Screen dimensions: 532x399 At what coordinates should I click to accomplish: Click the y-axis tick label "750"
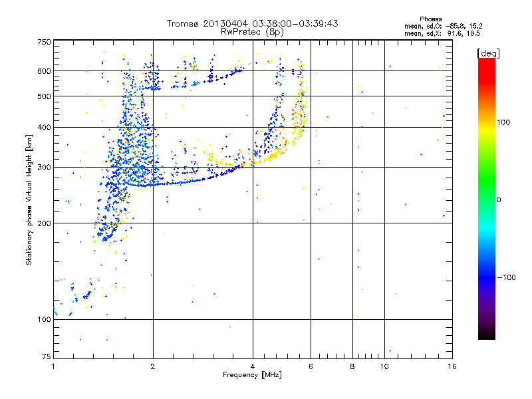point(44,42)
